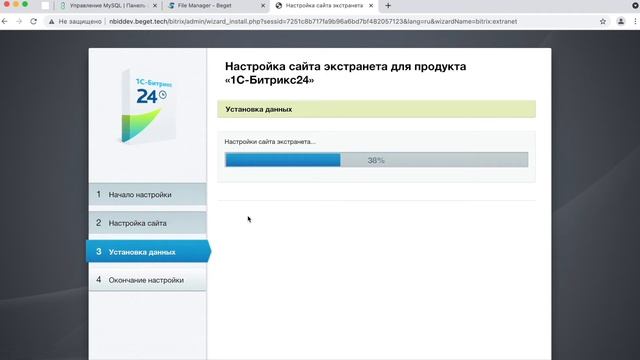Close the 'Настройка сайта экстранета' tab

[371, 6]
